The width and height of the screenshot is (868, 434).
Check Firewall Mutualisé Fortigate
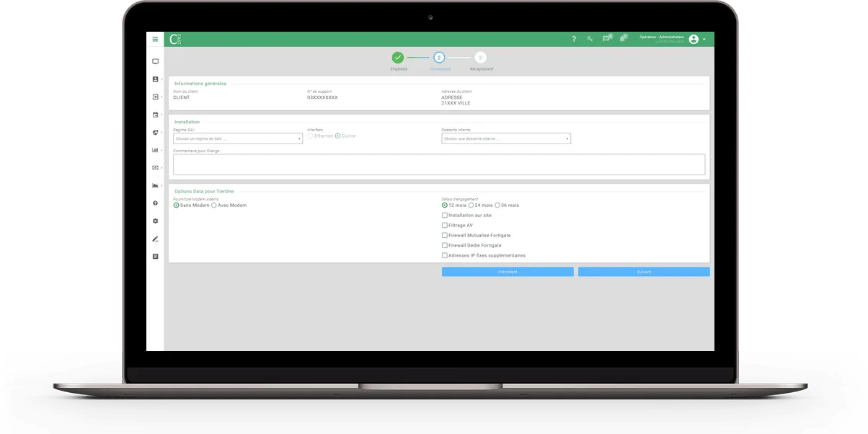[444, 236]
